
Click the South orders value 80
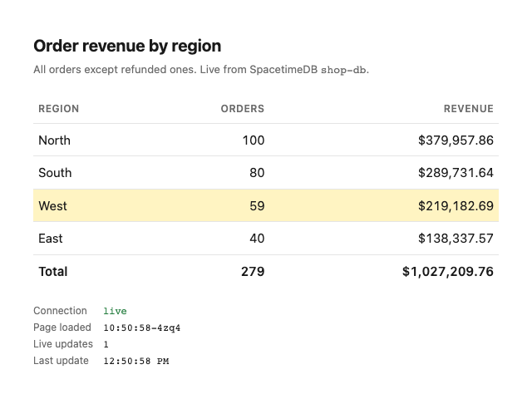257,173
